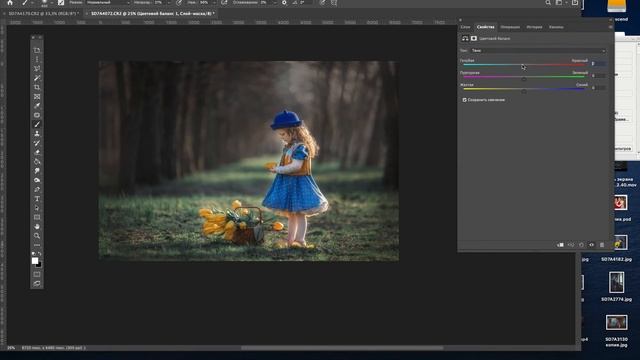Open smoothing options gear icon
Viewport: 640px width, 360px height.
click(x=284, y=2)
